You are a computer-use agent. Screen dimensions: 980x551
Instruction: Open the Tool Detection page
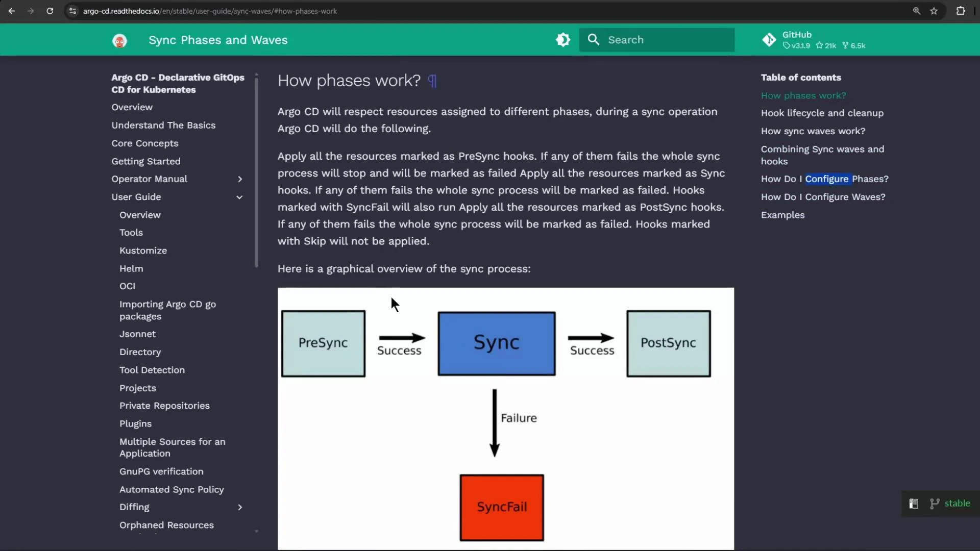[x=152, y=370]
